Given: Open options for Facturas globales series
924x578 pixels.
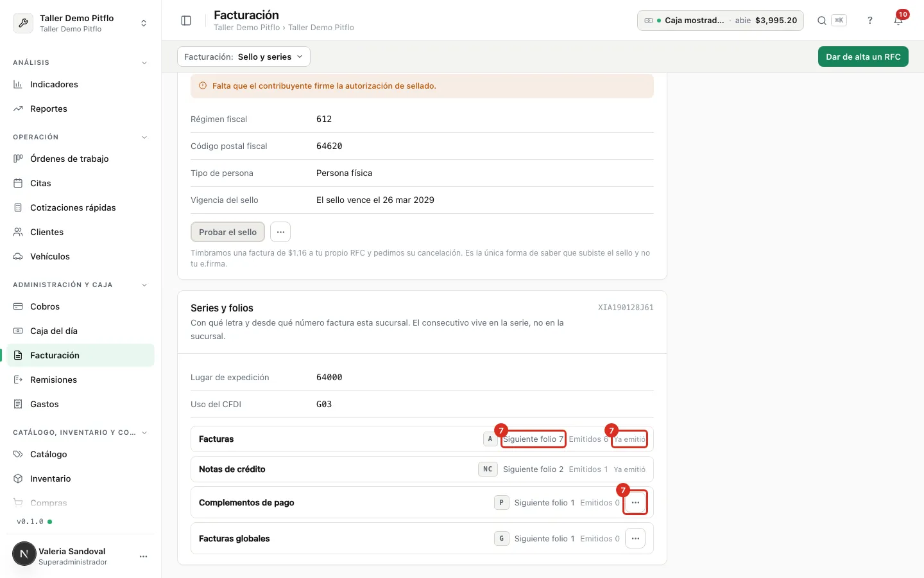Looking at the screenshot, I should [635, 538].
